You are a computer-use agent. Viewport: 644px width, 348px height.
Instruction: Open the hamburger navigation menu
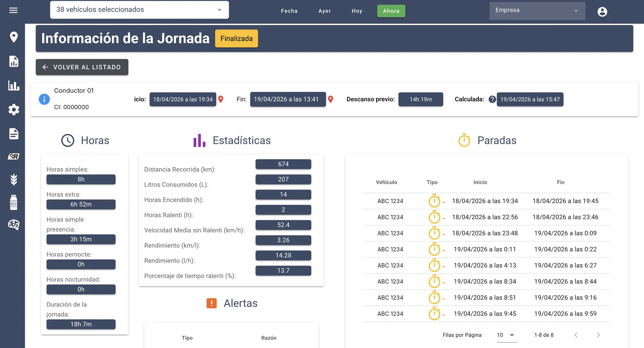13,10
